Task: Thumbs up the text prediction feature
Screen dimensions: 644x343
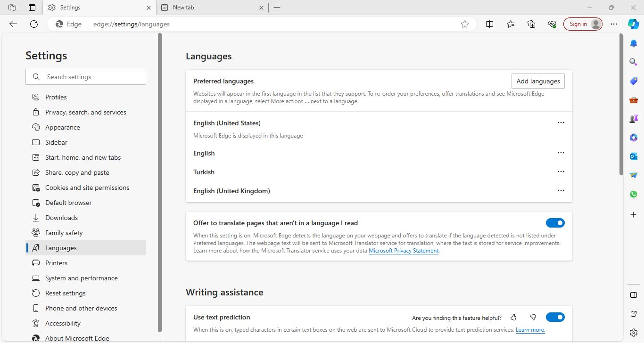Action: click(x=513, y=318)
